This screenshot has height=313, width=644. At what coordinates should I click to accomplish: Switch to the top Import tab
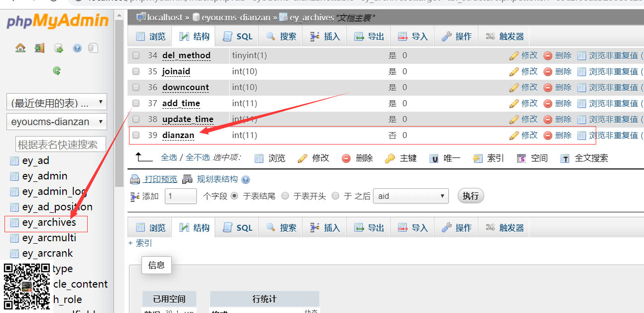point(413,36)
